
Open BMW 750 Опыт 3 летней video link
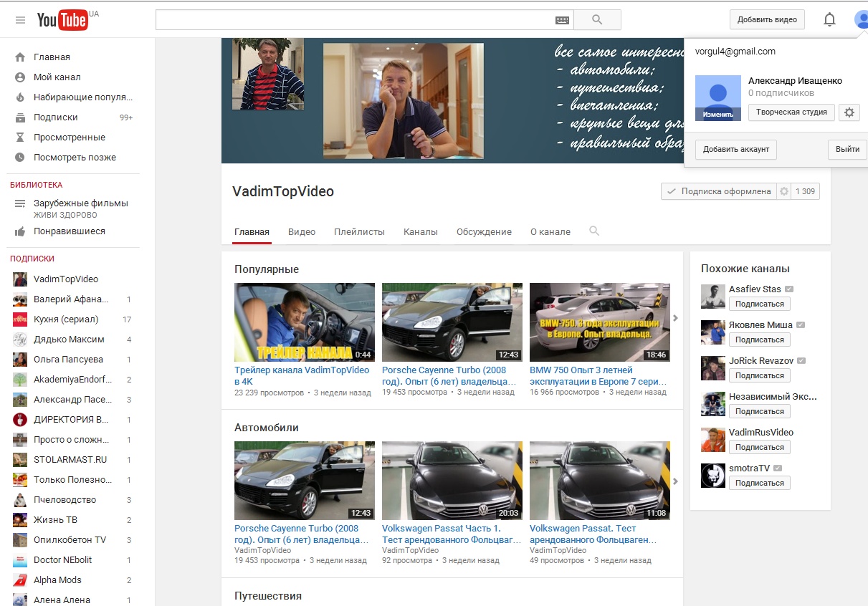pos(598,376)
